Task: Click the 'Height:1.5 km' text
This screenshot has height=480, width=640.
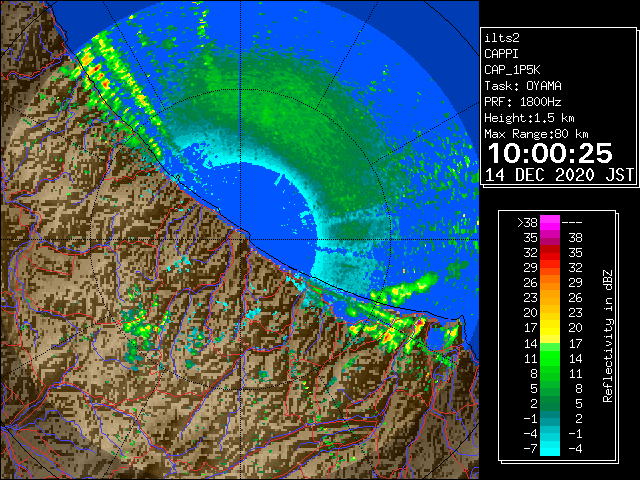Action: [529, 118]
